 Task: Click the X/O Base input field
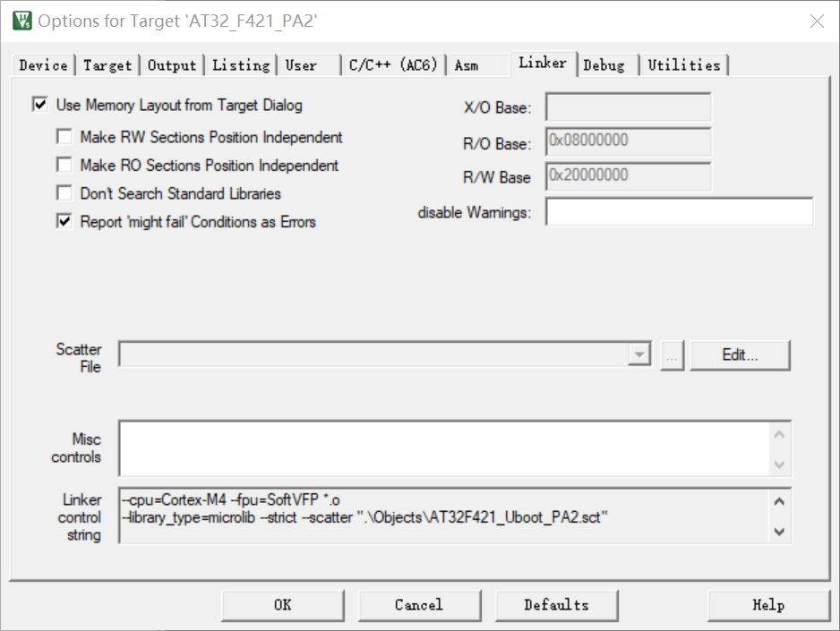coord(629,107)
